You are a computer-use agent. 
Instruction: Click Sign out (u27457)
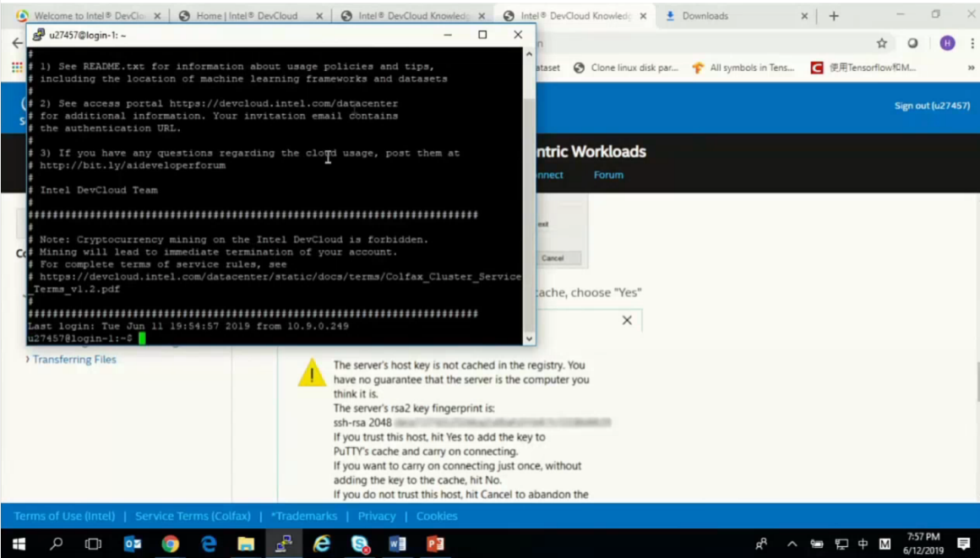[x=932, y=106]
